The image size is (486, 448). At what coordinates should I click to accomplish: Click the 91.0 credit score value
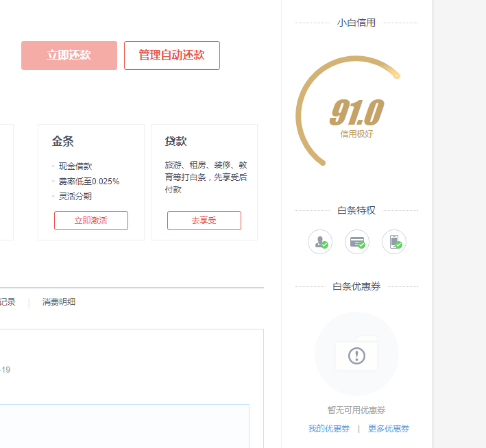point(356,112)
